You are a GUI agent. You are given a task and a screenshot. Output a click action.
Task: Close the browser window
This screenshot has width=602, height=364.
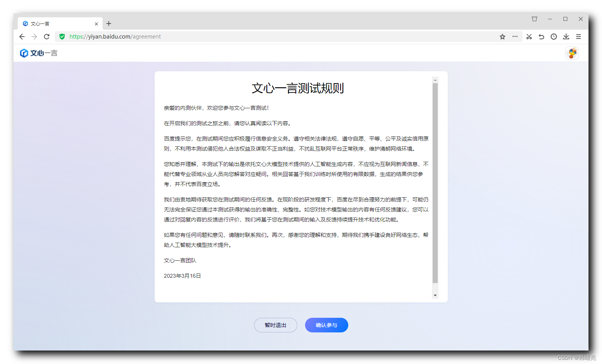pyautogui.click(x=581, y=19)
